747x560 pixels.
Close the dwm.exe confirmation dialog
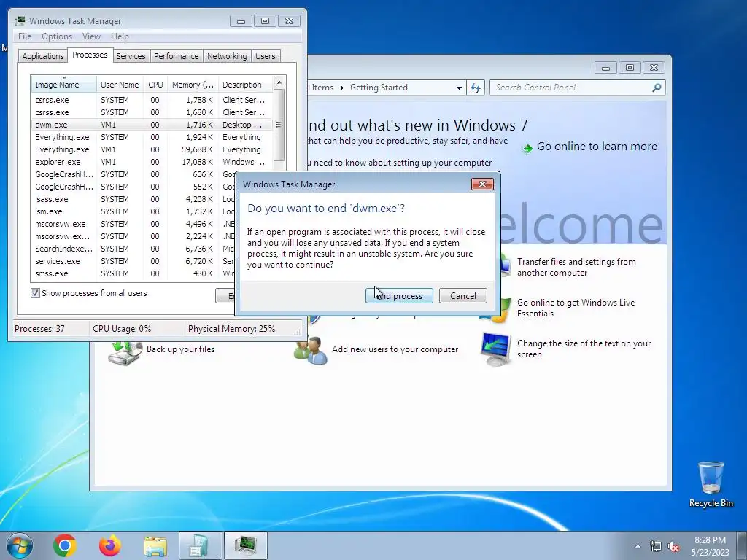[x=482, y=184]
